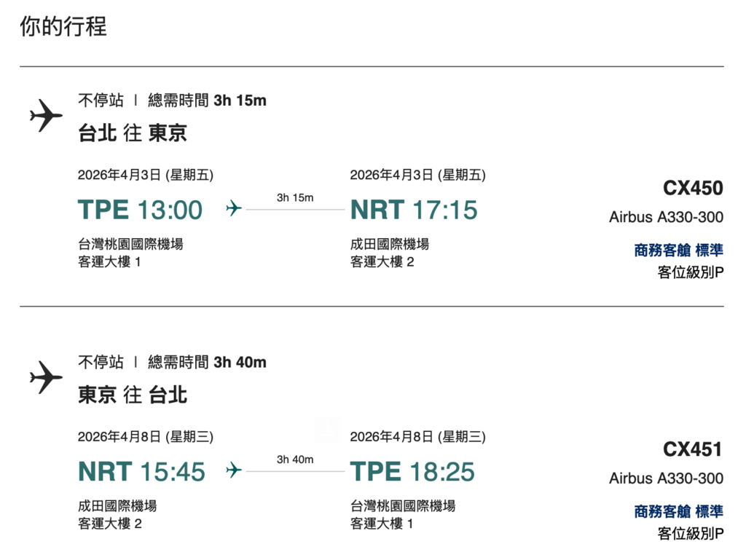
Task: Click flight number CX450
Action: click(693, 188)
